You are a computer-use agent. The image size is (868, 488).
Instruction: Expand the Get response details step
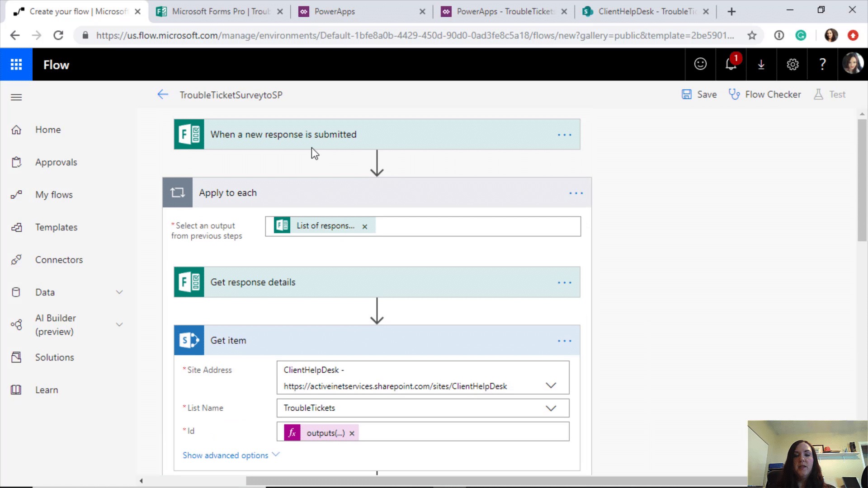tap(377, 282)
